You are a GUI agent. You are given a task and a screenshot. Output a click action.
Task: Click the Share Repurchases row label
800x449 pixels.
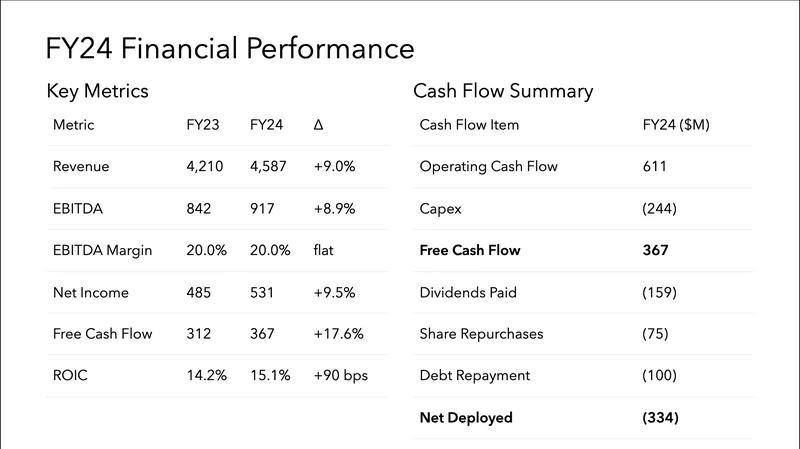(481, 334)
